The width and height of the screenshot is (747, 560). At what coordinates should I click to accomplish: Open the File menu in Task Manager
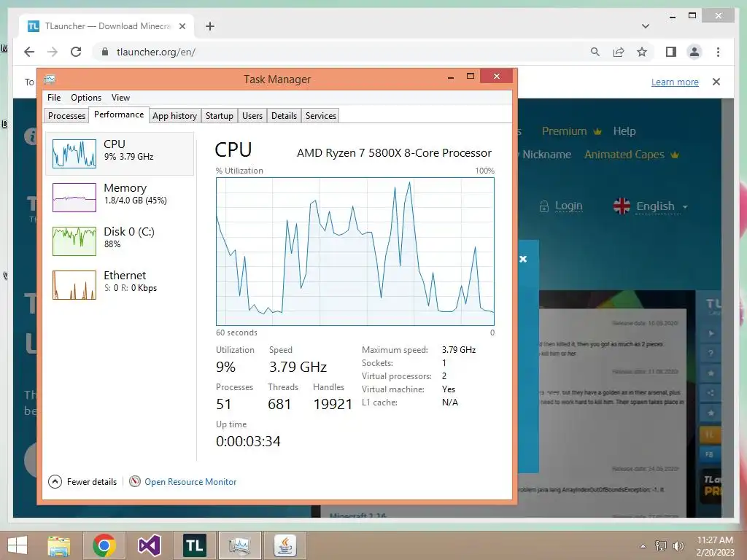(x=54, y=98)
